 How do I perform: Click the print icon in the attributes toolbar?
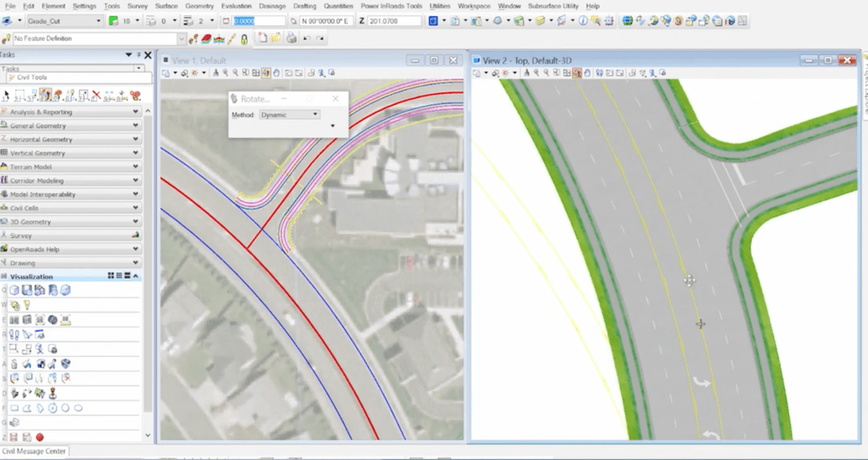pyautogui.click(x=290, y=38)
